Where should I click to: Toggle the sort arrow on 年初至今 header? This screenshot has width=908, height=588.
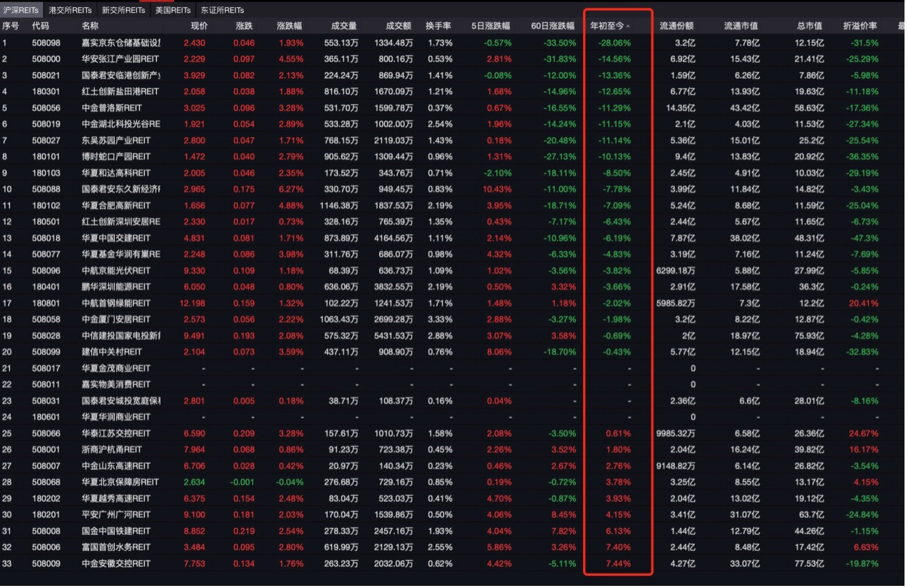628,26
